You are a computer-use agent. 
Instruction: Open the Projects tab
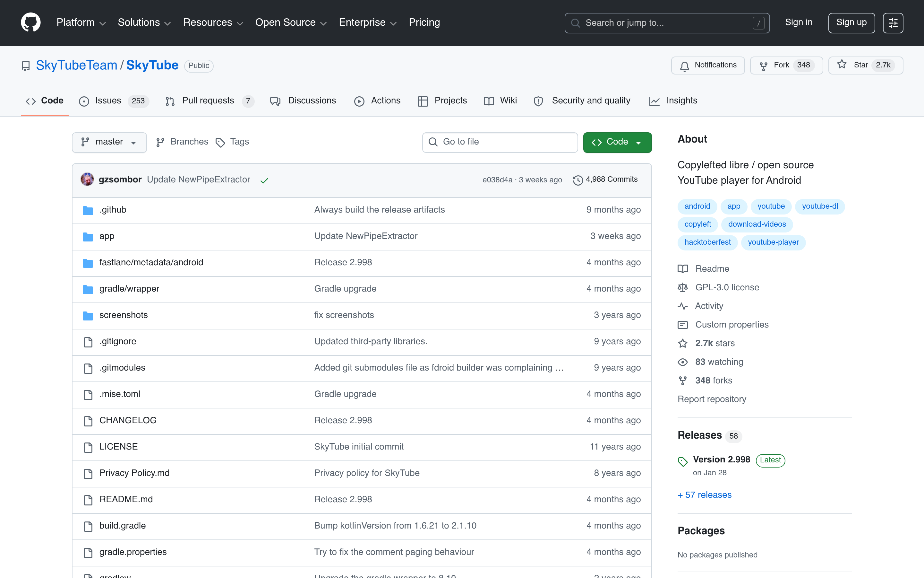(442, 101)
